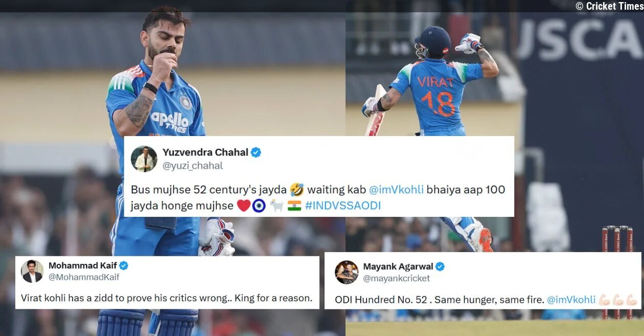Click Mohammad Kaif's blue verified checkmark

coord(124,265)
